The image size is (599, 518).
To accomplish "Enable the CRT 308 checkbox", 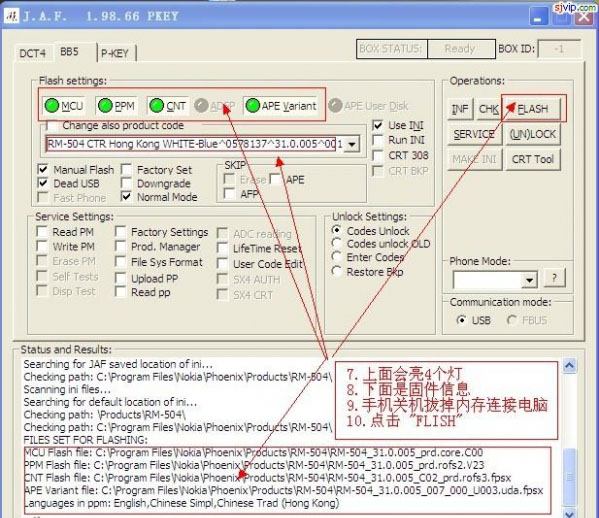I will click(378, 155).
